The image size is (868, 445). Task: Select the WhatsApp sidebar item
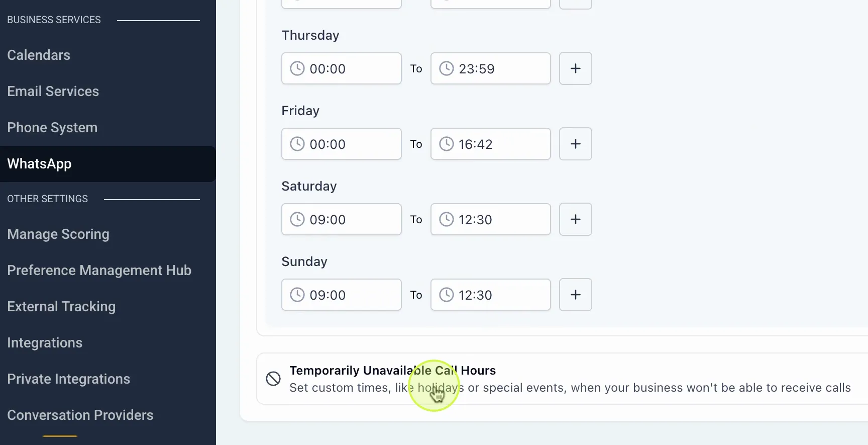(108, 164)
